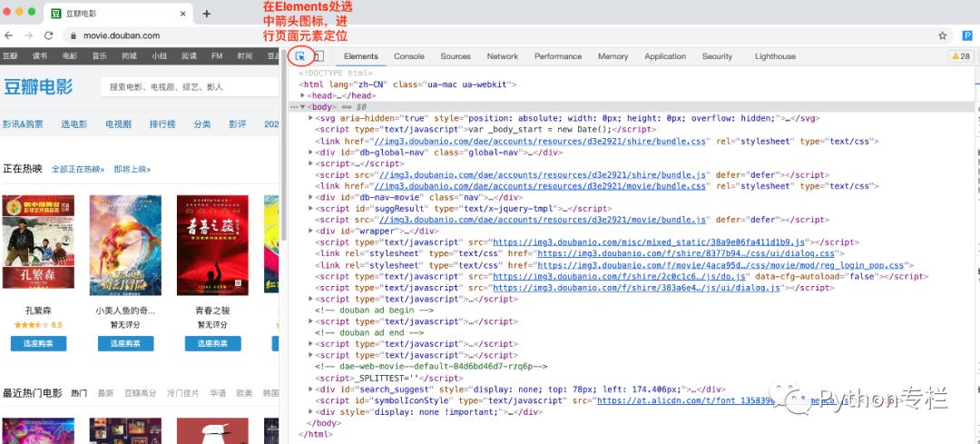
Task: Switch to the Elements tab
Action: (x=360, y=56)
